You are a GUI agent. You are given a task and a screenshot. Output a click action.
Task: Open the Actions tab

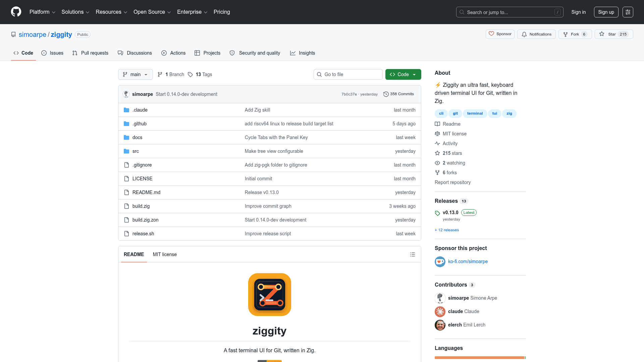173,53
